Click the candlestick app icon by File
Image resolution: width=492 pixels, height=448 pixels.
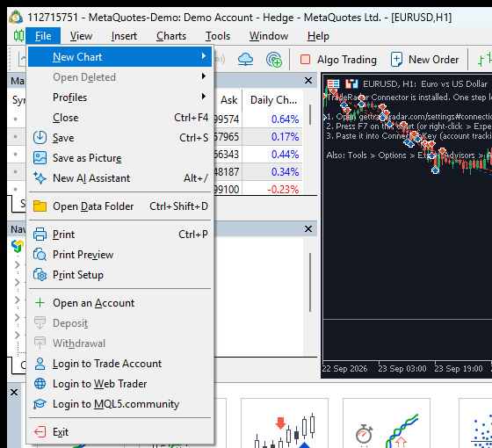pyautogui.click(x=18, y=36)
